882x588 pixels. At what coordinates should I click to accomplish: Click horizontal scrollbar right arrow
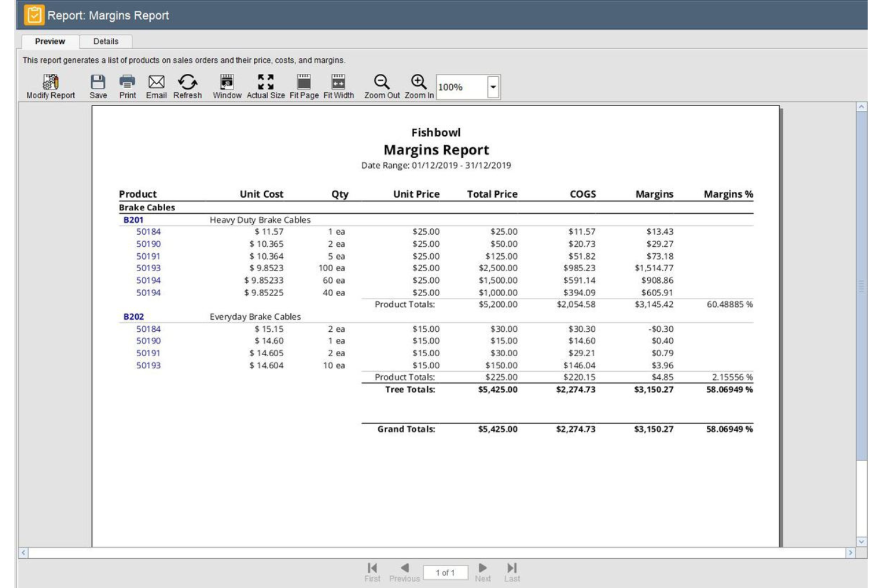(850, 553)
